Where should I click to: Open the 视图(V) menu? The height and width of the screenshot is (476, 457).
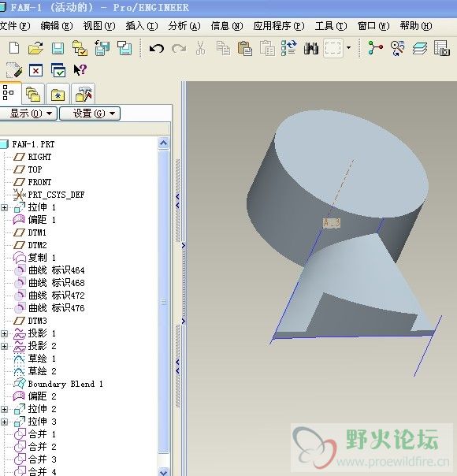(x=99, y=26)
